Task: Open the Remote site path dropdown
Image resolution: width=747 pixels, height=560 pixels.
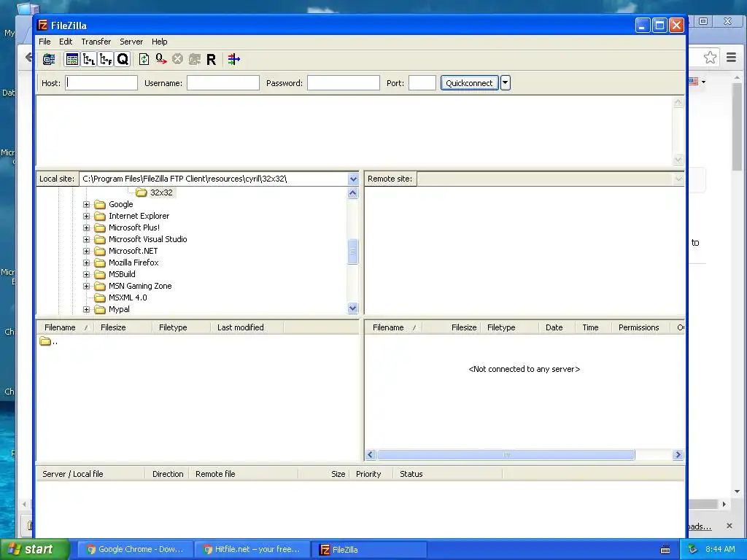Action: (678, 179)
